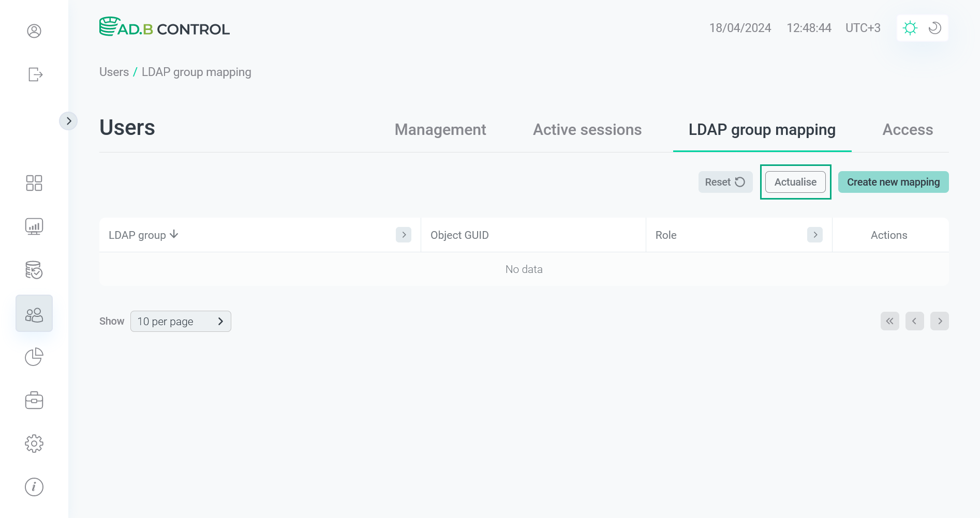Switch to dark theme with moon icon

click(x=934, y=28)
